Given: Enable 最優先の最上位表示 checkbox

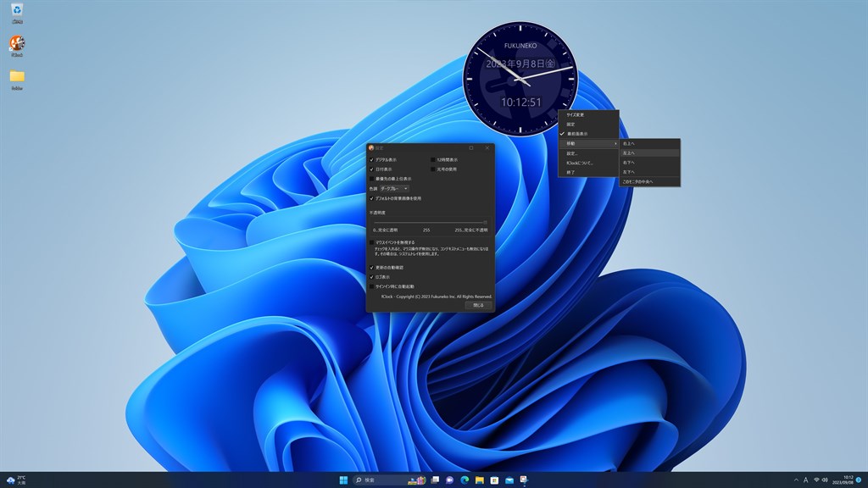Looking at the screenshot, I should point(372,179).
